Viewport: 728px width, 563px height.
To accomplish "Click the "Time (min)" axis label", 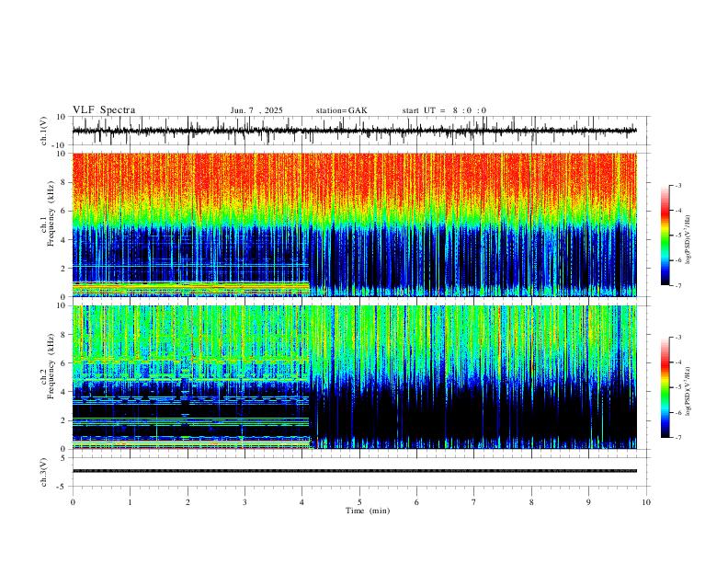I will click(368, 511).
